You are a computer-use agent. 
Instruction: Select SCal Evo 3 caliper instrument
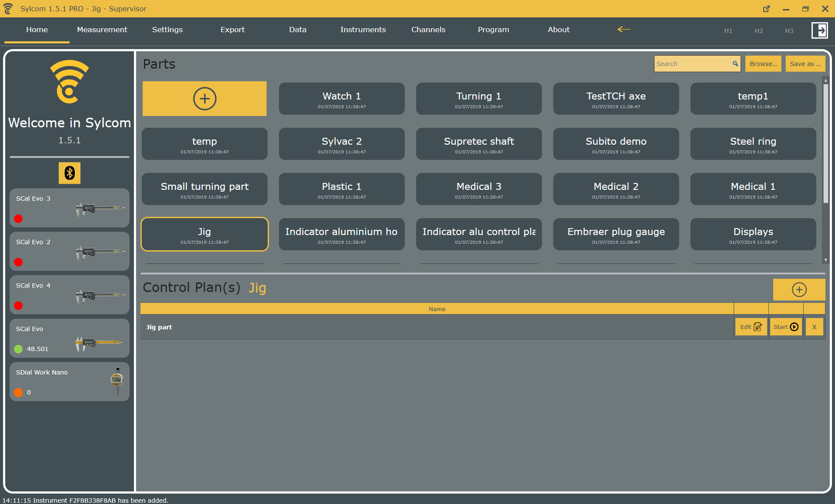(70, 208)
